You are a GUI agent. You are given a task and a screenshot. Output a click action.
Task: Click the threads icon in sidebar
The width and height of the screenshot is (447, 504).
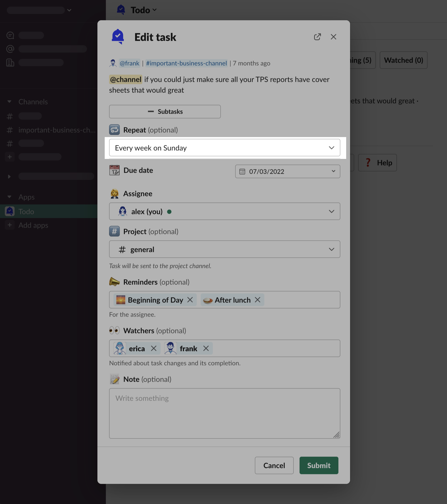(10, 35)
